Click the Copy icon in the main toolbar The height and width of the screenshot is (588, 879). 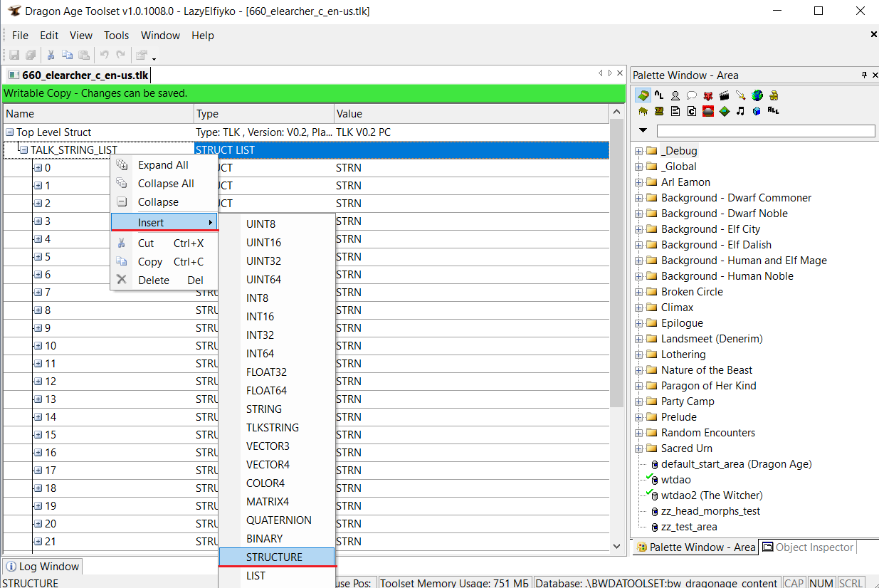coord(67,55)
